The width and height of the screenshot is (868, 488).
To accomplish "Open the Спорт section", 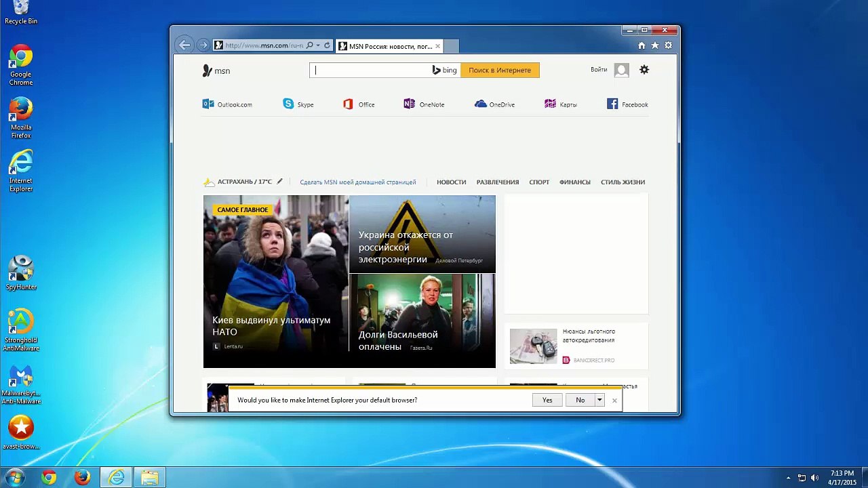I will (539, 182).
